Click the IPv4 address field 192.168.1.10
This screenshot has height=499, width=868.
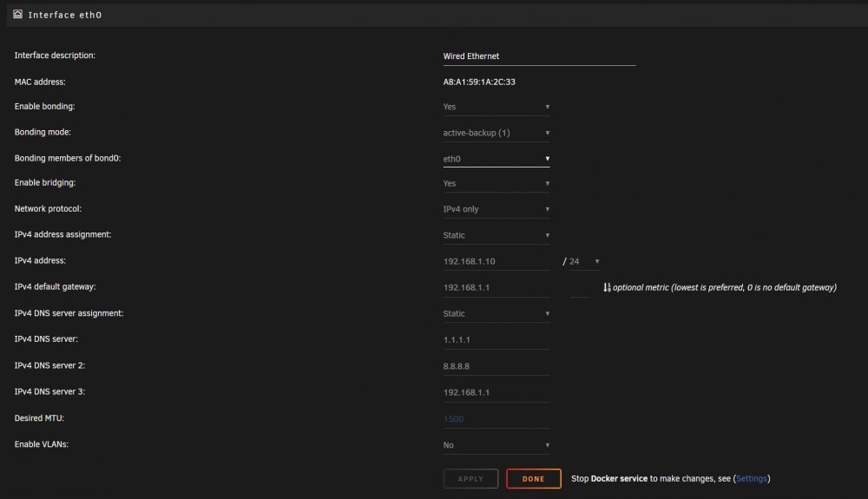(x=496, y=262)
